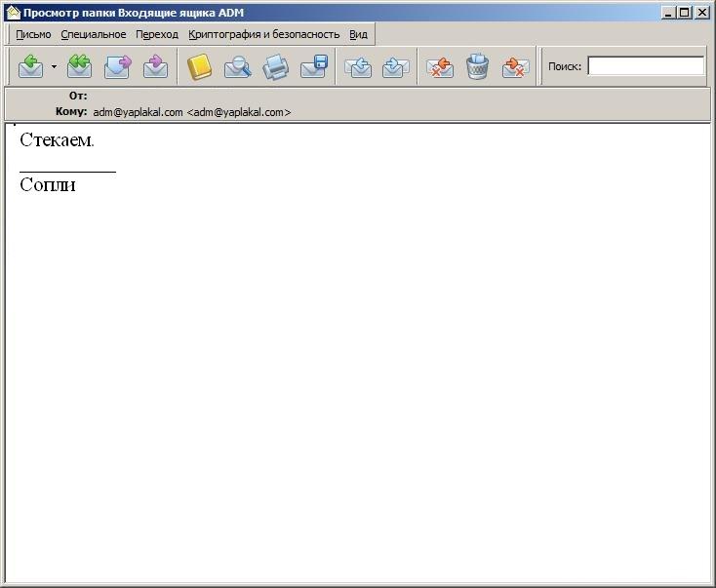Save the message with the floppy disk envelope icon

(314, 66)
